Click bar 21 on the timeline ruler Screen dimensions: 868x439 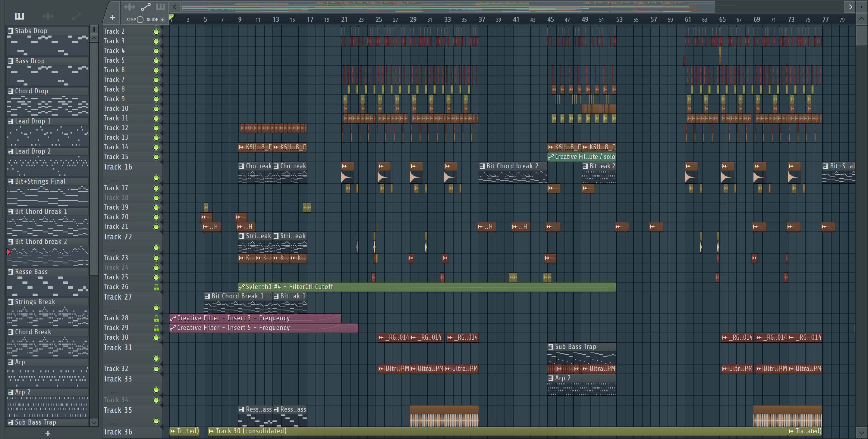[x=344, y=20]
